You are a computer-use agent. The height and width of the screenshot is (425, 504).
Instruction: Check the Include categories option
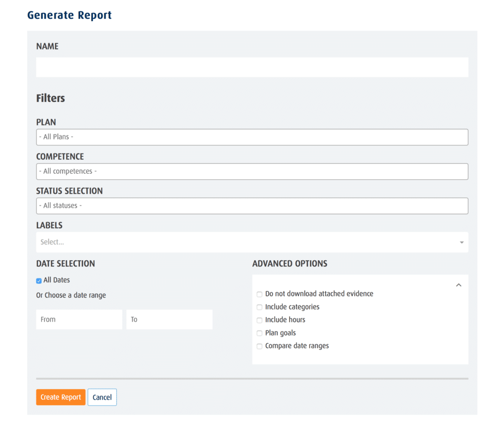coord(259,307)
